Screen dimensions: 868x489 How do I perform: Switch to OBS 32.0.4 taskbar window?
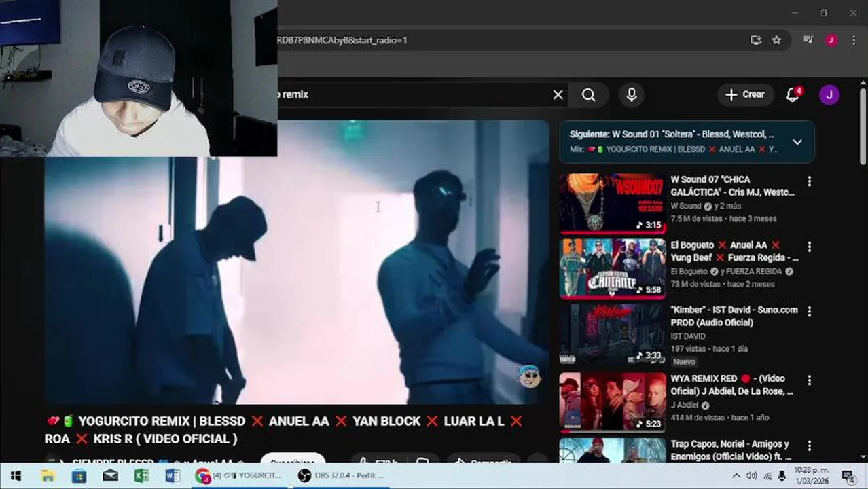pyautogui.click(x=342, y=475)
